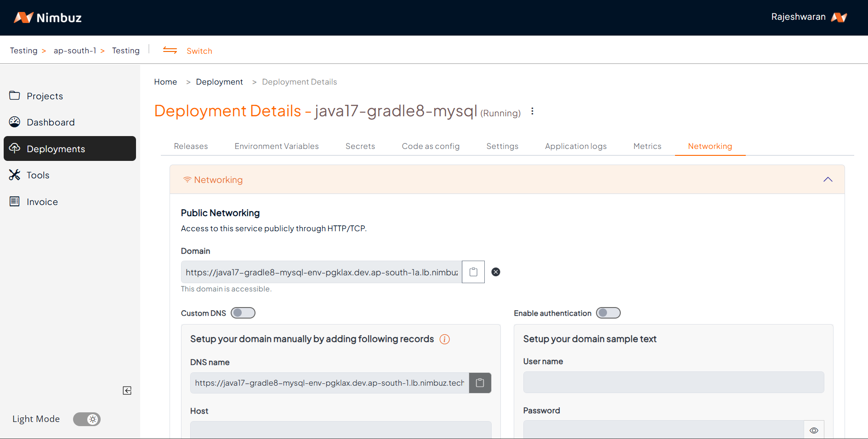This screenshot has height=439, width=868.
Task: Open the Metrics tab
Action: [647, 146]
